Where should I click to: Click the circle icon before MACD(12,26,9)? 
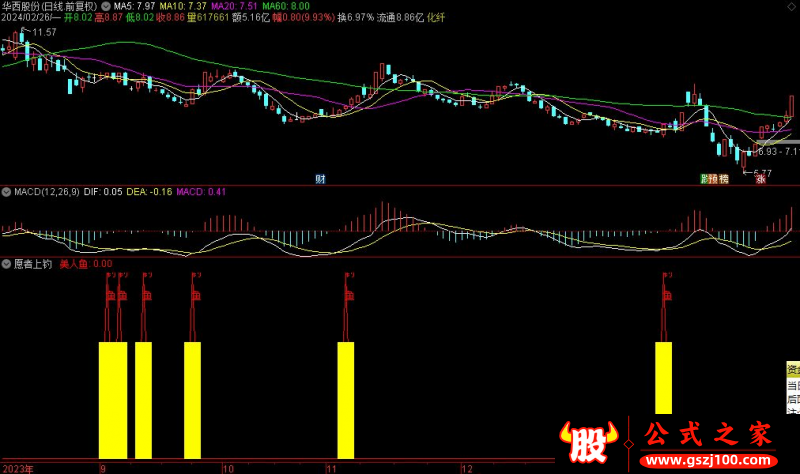pyautogui.click(x=5, y=191)
